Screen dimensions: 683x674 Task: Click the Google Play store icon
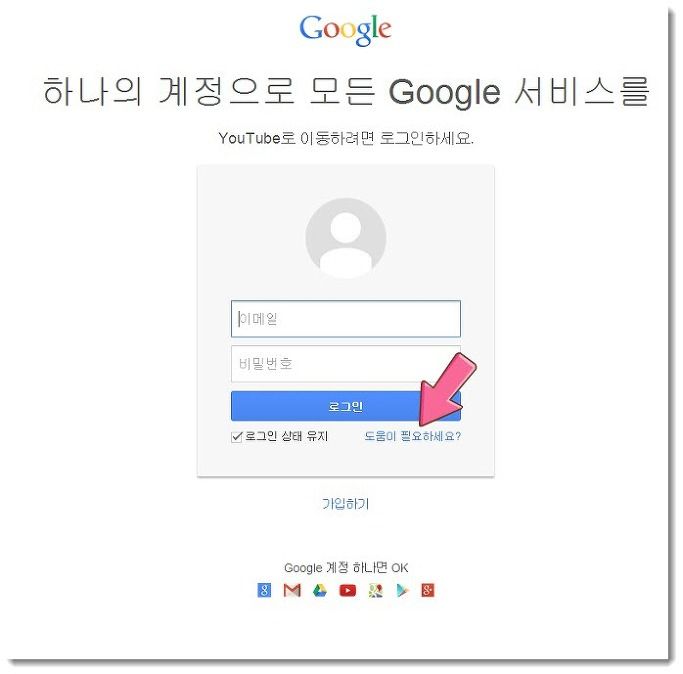[403, 590]
